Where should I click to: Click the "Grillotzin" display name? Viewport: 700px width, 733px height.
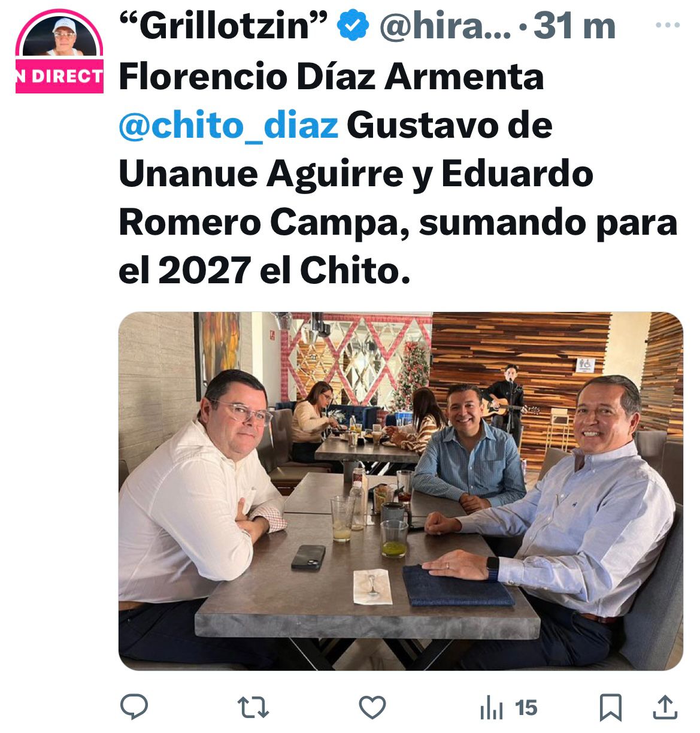pyautogui.click(x=223, y=27)
